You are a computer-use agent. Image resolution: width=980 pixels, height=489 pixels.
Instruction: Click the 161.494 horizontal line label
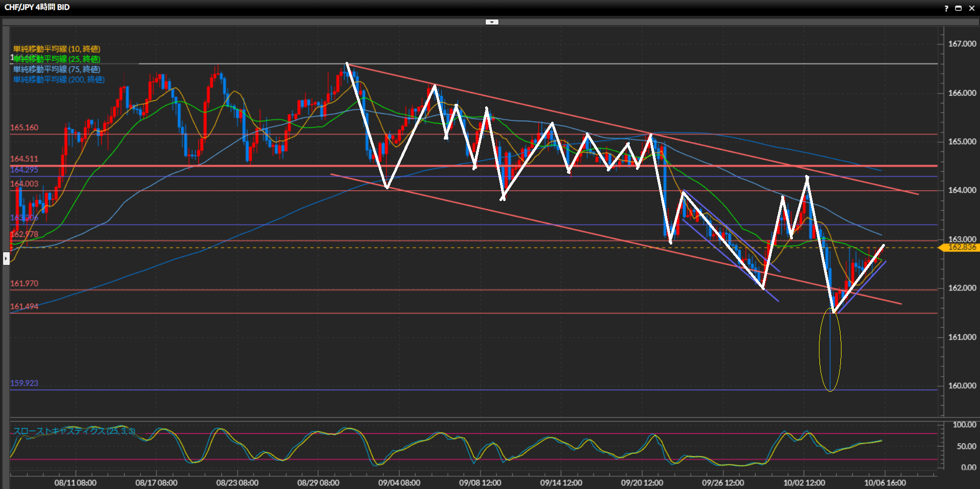coord(24,307)
